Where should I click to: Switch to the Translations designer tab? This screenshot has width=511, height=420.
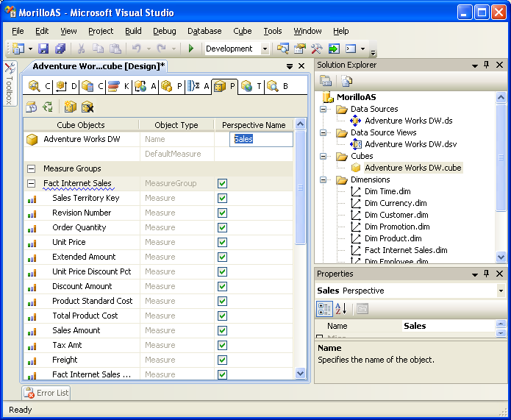[x=251, y=86]
